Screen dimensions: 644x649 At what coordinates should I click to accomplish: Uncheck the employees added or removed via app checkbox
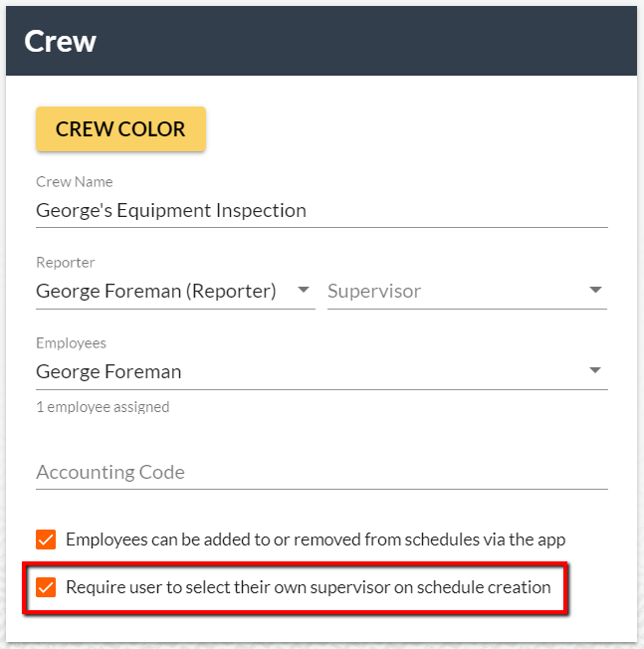[46, 540]
